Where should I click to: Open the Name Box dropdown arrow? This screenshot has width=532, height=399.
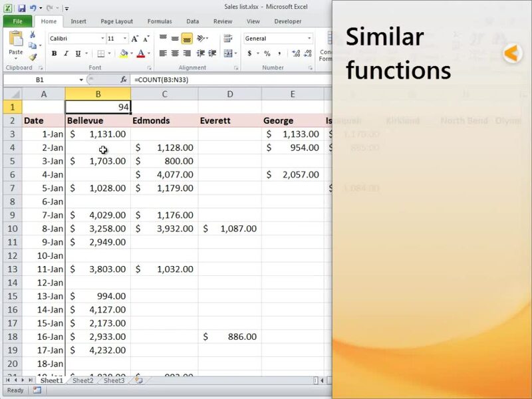80,79
